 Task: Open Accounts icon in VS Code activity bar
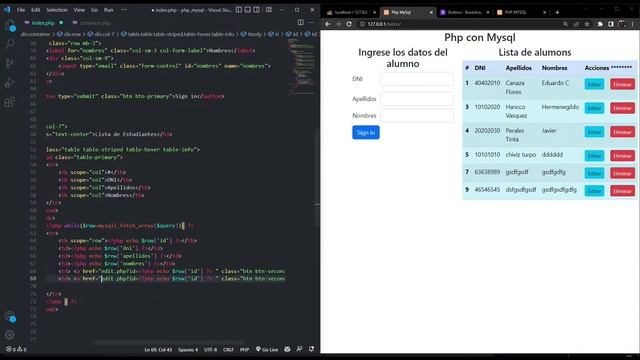point(10,316)
